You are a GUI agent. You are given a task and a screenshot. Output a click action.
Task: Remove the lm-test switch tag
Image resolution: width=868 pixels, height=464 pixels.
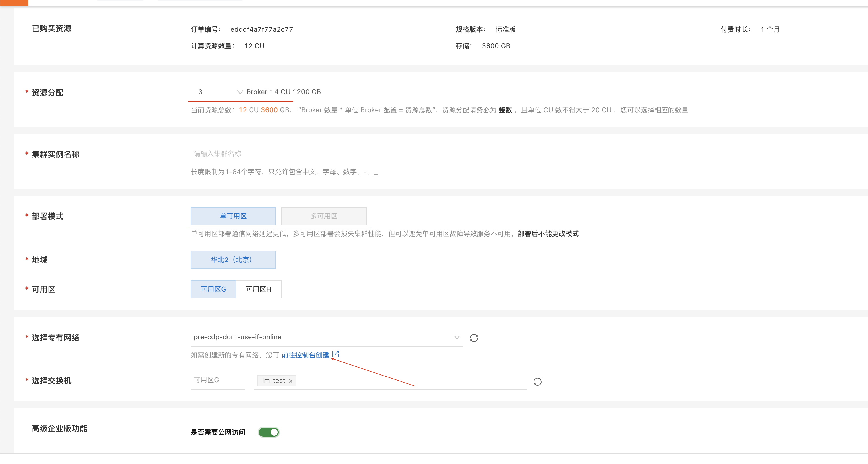click(x=290, y=381)
